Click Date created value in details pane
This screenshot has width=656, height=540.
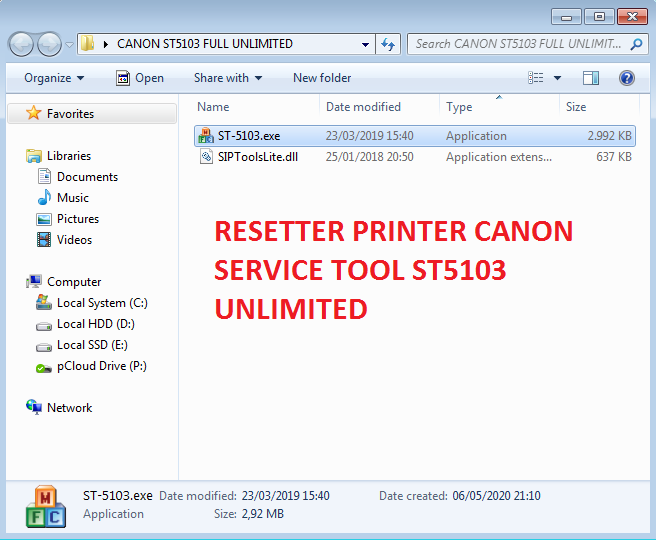point(497,496)
